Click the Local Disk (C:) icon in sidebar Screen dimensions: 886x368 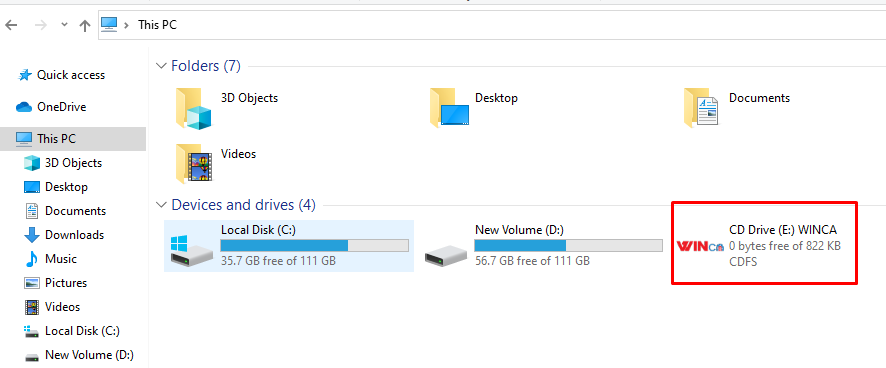pyautogui.click(x=32, y=331)
